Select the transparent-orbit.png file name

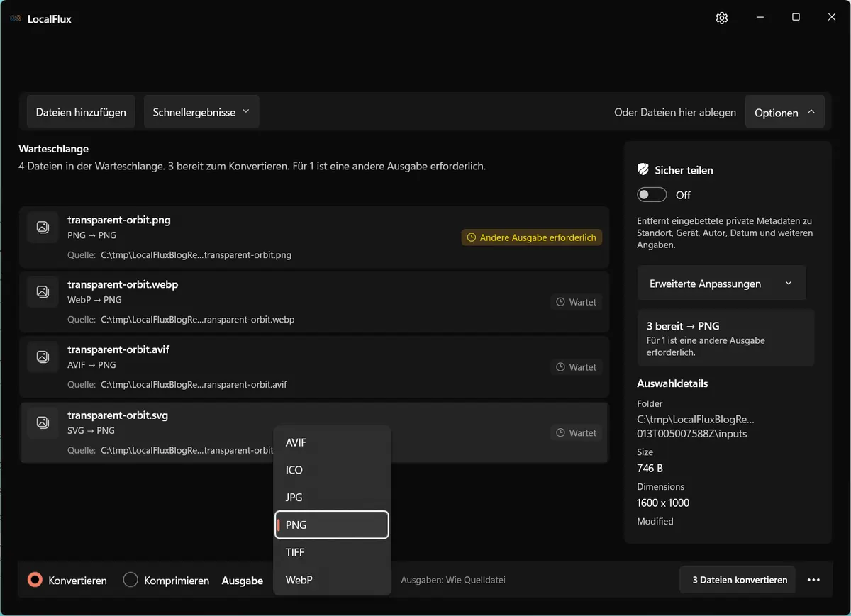pos(119,220)
